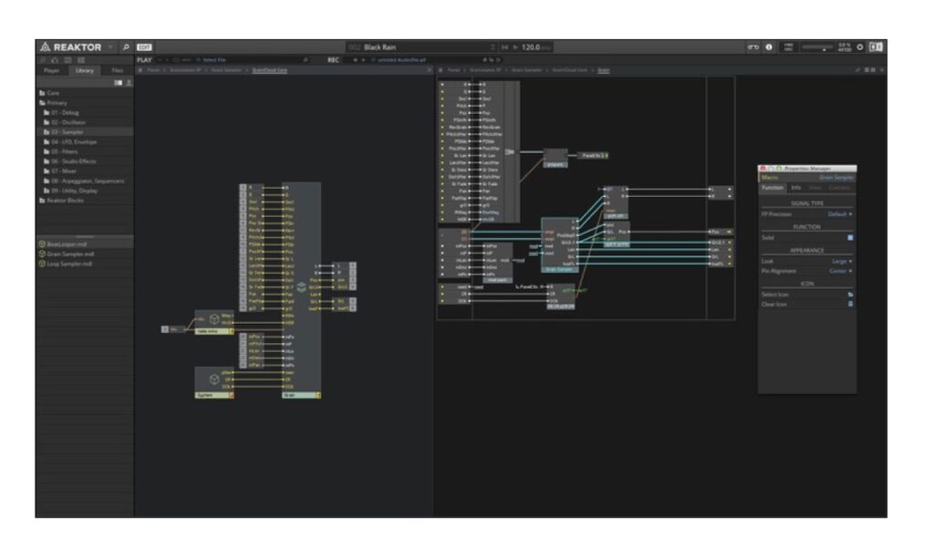Toggle the EDIT mode button
Viewport: 934px width, 560px height.
click(x=144, y=47)
